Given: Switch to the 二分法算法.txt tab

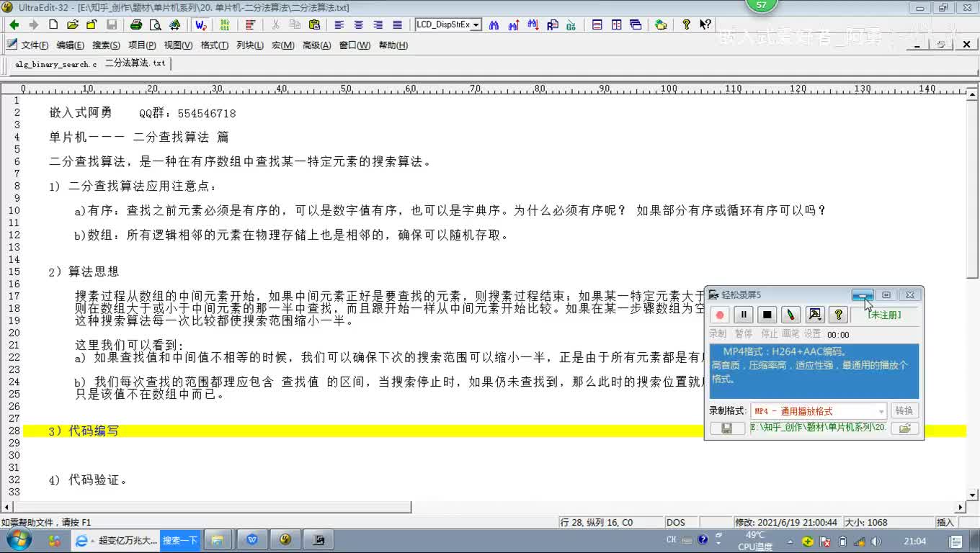Looking at the screenshot, I should pos(135,63).
